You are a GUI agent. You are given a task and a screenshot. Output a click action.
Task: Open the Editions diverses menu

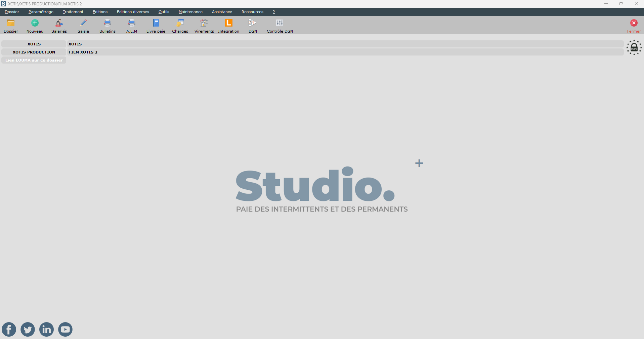[133, 12]
